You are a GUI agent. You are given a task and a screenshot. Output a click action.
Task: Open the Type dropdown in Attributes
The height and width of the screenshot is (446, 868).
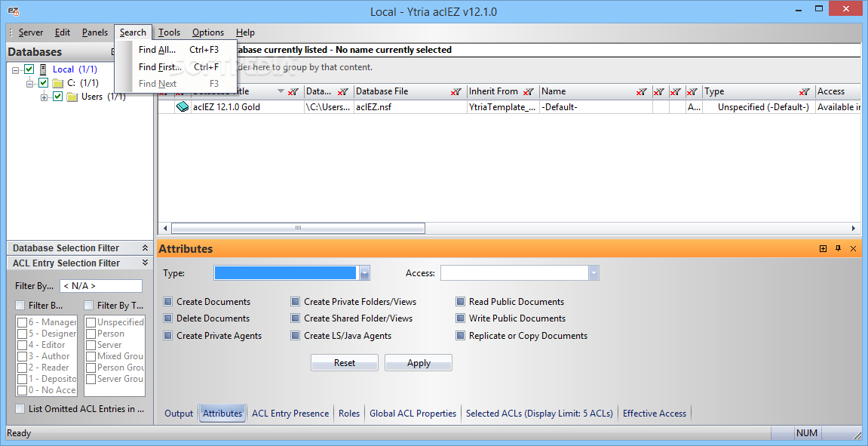click(364, 273)
